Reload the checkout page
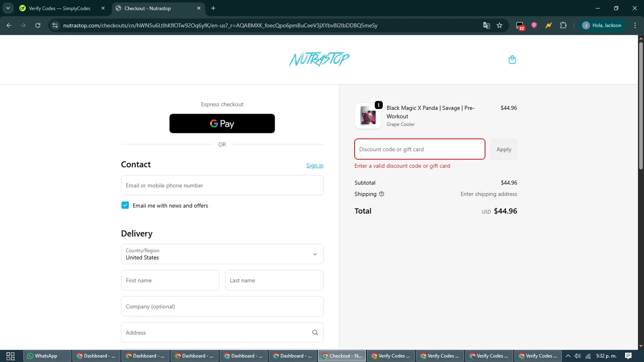Screen dimensions: 644x362 point(38,25)
